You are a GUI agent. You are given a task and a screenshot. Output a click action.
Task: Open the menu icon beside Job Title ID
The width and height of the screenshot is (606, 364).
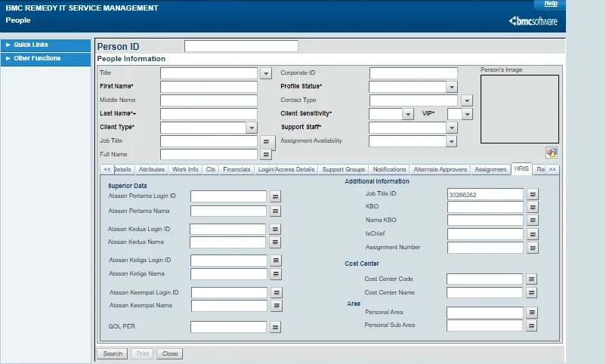(x=533, y=194)
